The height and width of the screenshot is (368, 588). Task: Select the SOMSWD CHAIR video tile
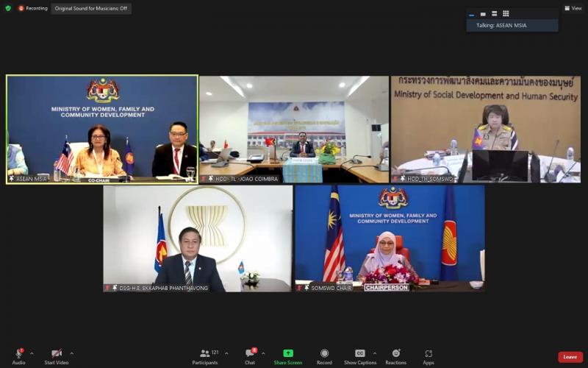tap(390, 238)
